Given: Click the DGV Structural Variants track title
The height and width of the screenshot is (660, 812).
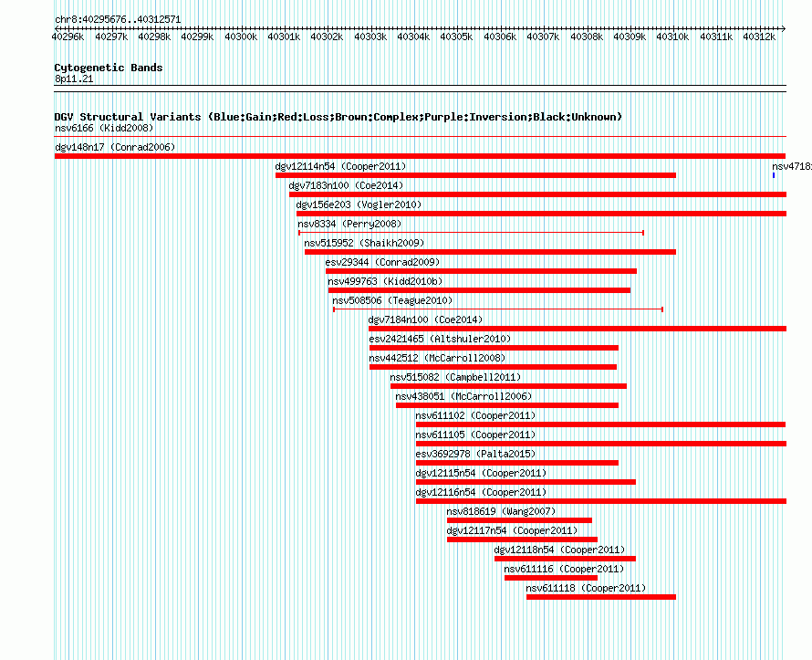Looking at the screenshot, I should 338,117.
